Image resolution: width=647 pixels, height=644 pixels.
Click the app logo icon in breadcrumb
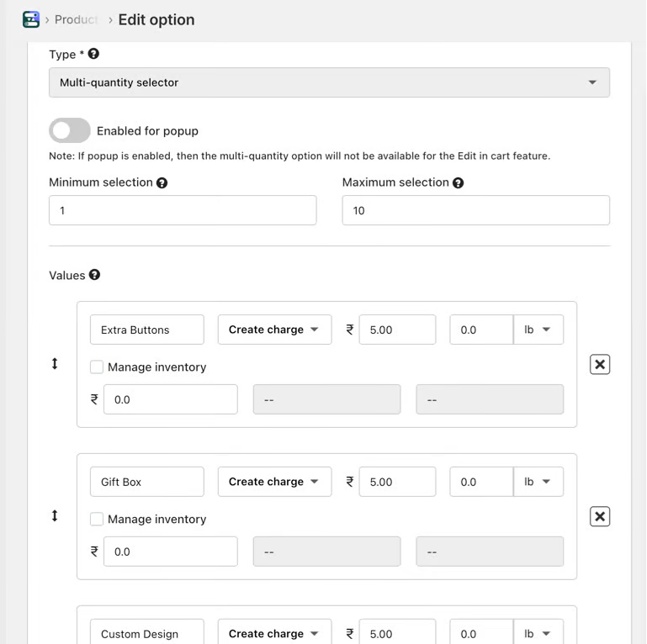click(x=31, y=19)
